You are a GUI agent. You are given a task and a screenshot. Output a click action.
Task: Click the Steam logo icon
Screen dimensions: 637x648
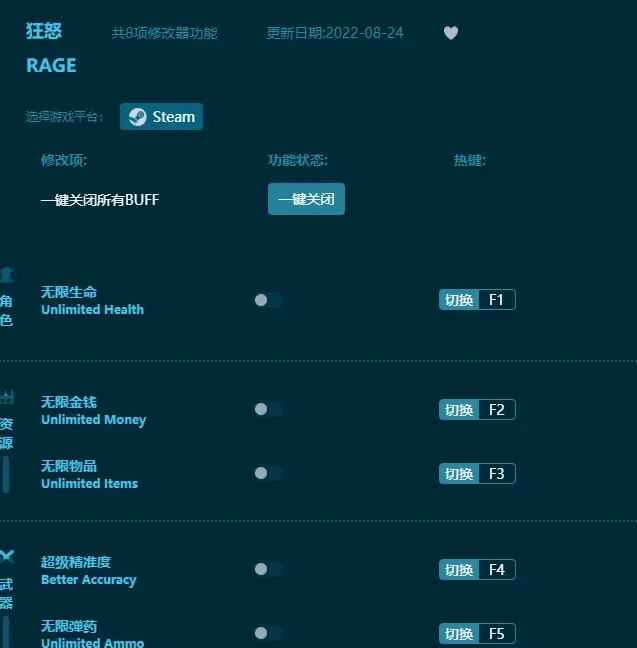click(137, 117)
